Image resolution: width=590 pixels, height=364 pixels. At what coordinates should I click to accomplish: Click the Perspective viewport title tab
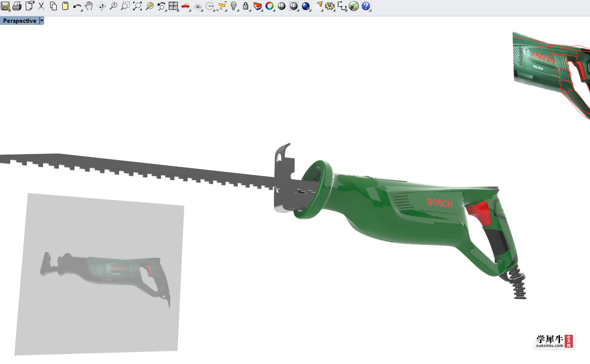click(20, 21)
